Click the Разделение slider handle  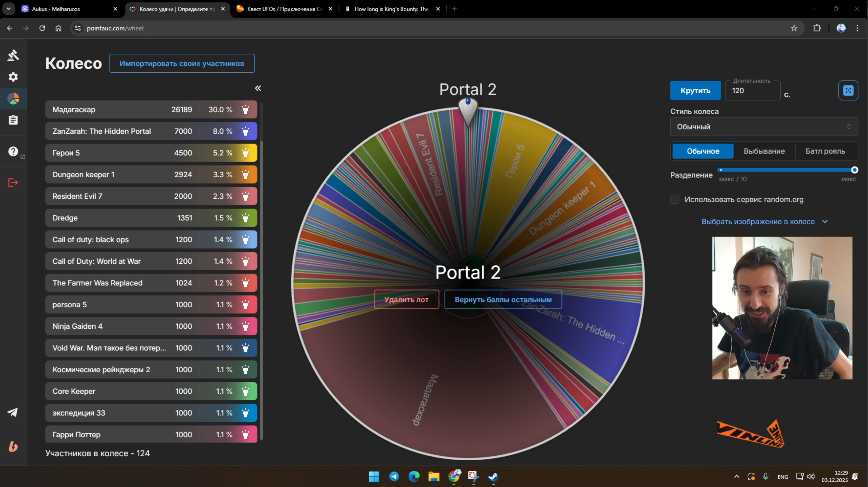pos(854,170)
